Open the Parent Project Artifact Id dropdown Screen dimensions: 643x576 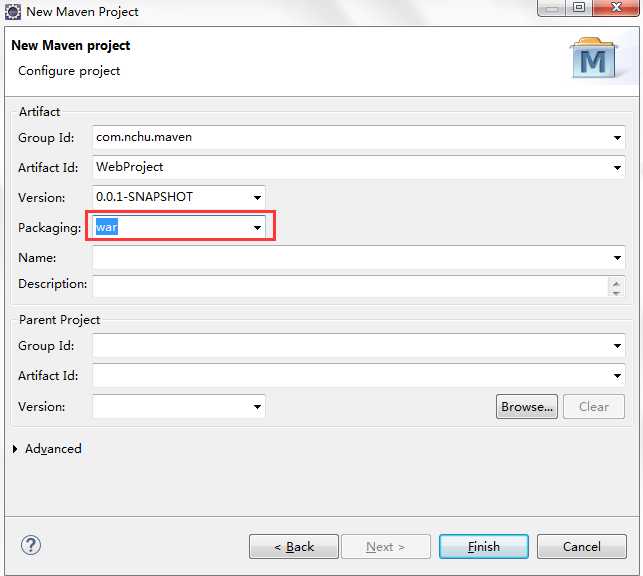617,376
